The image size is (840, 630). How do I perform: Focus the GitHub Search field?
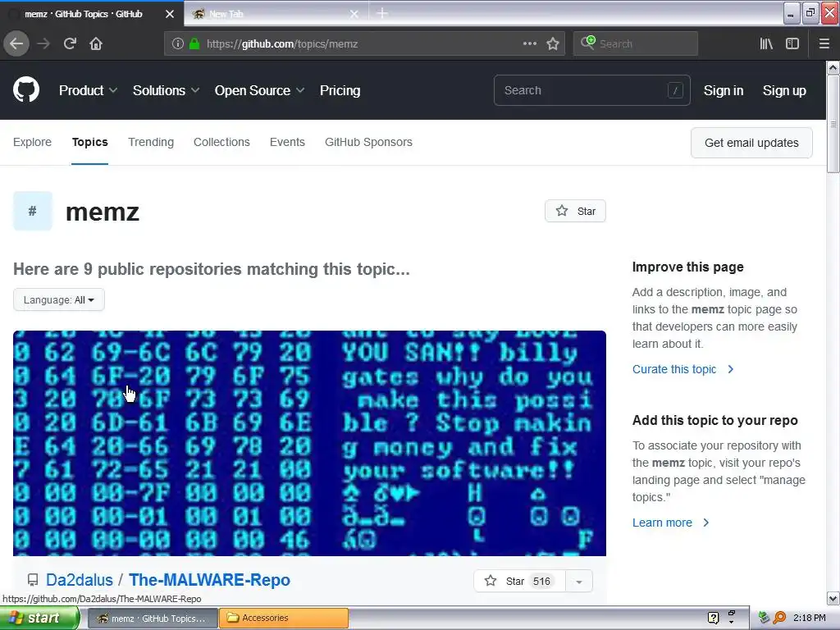click(x=591, y=90)
